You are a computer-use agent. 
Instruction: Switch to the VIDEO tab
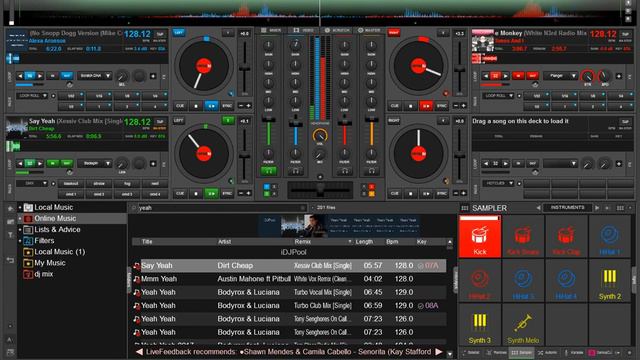point(304,30)
